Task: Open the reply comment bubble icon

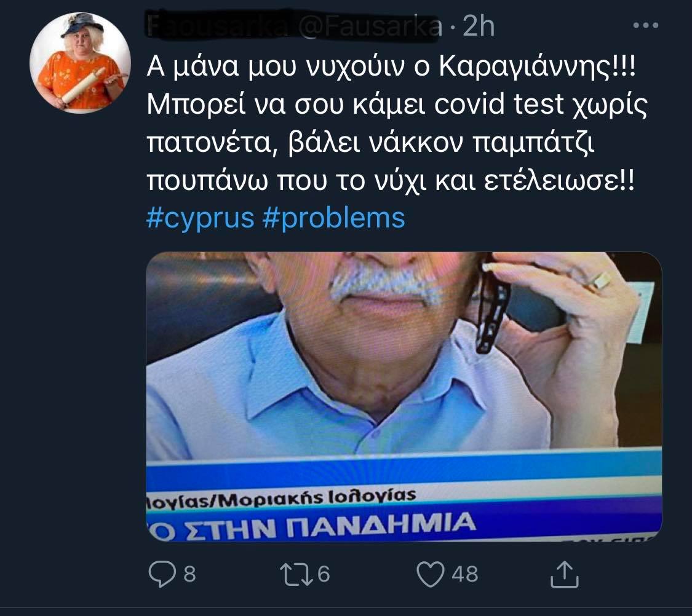Action: [162, 574]
